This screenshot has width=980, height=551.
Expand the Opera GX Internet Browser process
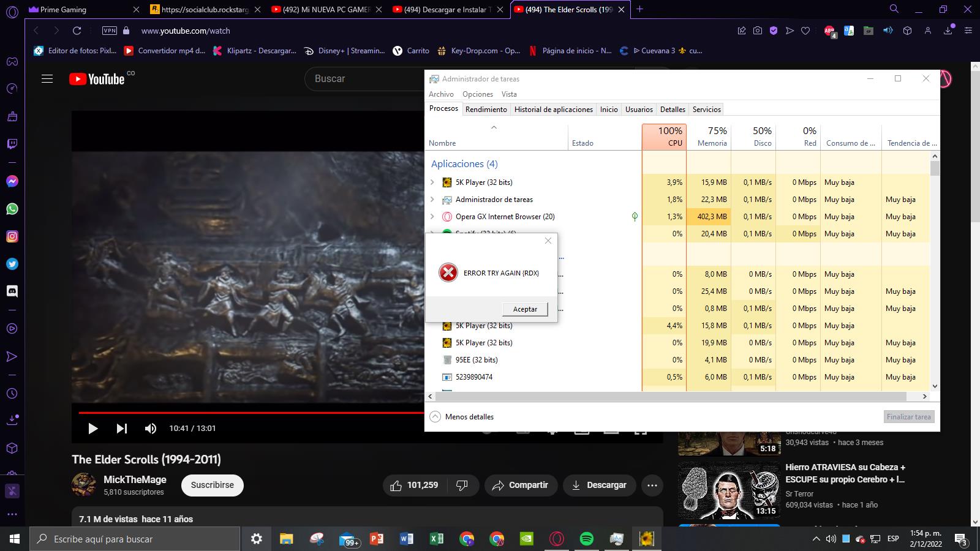[x=432, y=217]
